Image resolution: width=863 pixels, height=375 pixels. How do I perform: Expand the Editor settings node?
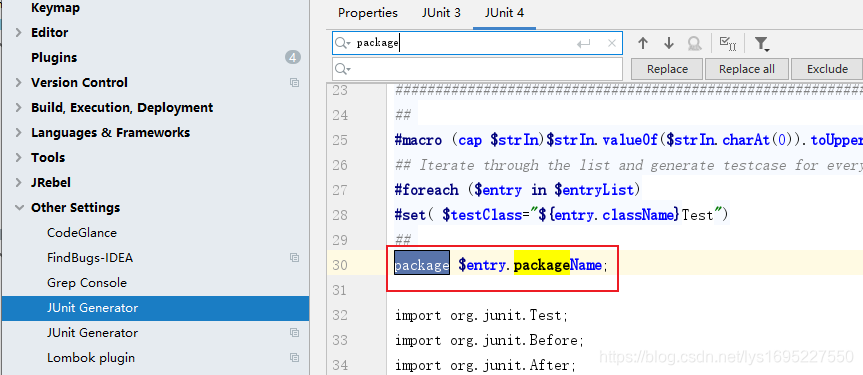[19, 33]
